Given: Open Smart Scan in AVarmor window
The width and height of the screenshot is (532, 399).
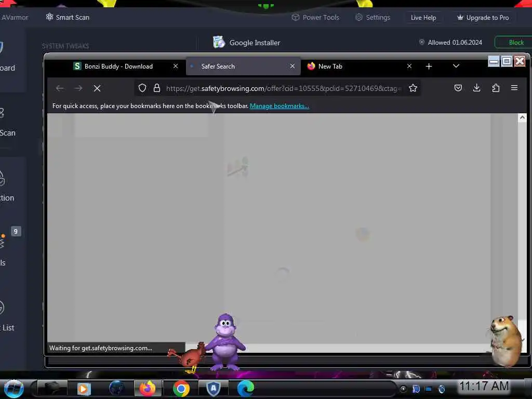Looking at the screenshot, I should coord(68,17).
